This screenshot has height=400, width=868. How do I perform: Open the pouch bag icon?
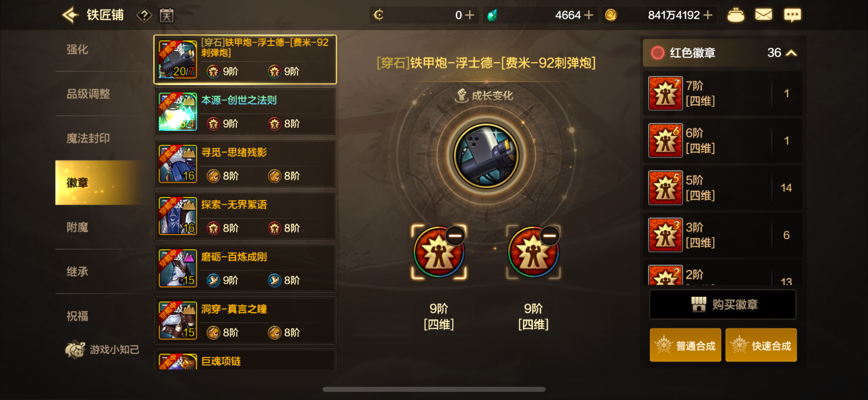(736, 15)
